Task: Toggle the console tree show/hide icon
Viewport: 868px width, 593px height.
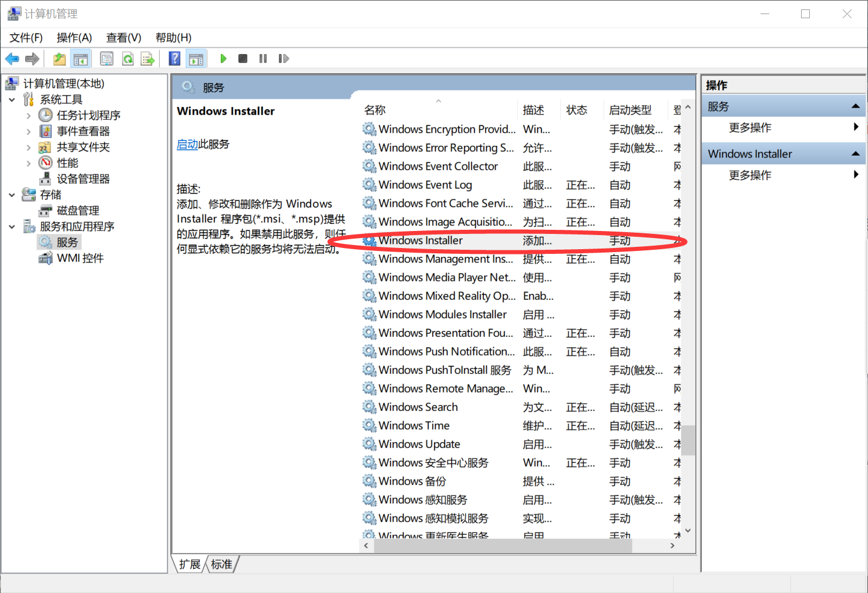Action: (x=80, y=59)
